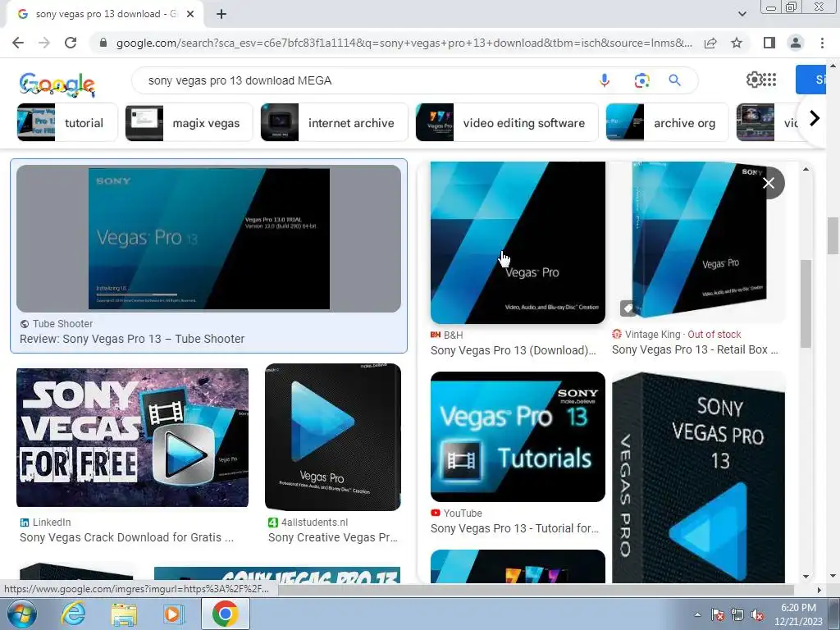Select the magix vegas suggestion chip
The width and height of the screenshot is (840, 630).
(189, 123)
